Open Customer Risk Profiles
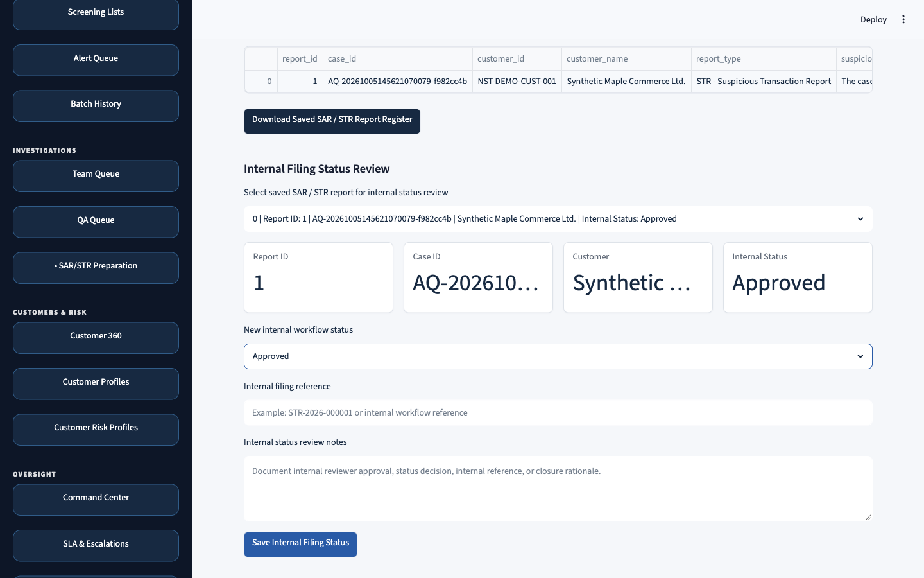Screen dimensions: 924x578 tap(96, 429)
